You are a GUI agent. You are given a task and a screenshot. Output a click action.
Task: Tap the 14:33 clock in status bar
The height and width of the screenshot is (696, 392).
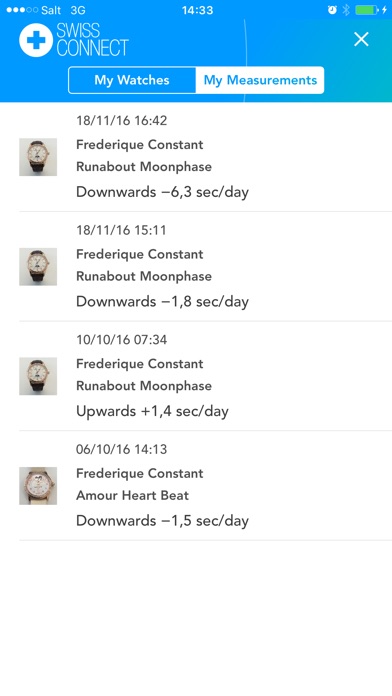pos(197,10)
